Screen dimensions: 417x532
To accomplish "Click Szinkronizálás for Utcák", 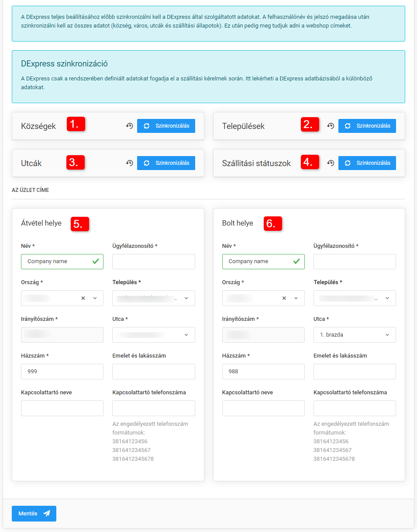I will pyautogui.click(x=166, y=163).
